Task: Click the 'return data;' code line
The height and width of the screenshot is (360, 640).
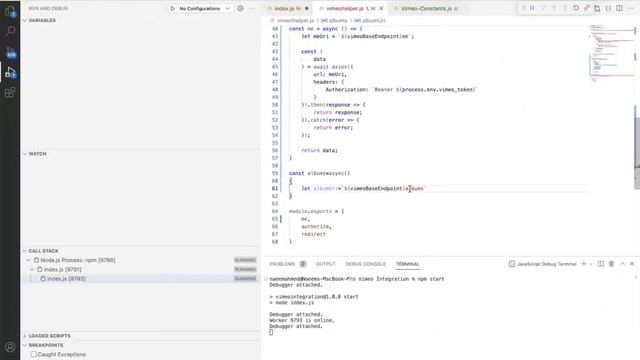Action: (x=320, y=151)
